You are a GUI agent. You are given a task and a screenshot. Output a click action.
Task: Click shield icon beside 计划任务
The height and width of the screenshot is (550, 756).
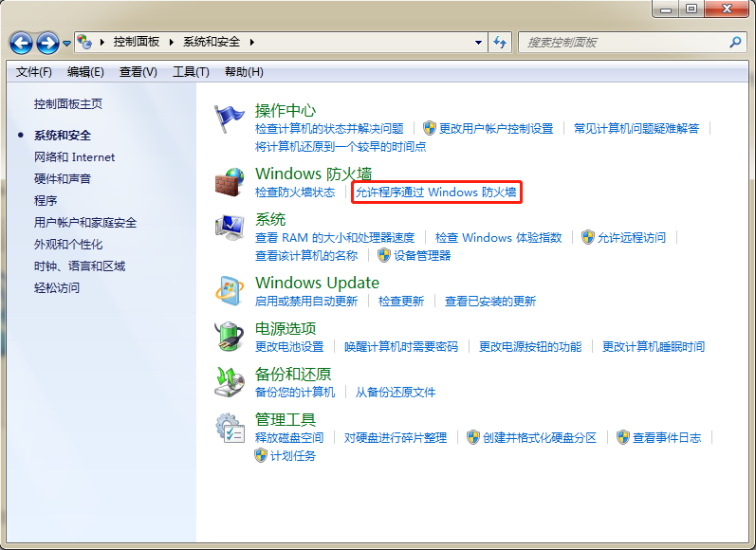click(261, 455)
